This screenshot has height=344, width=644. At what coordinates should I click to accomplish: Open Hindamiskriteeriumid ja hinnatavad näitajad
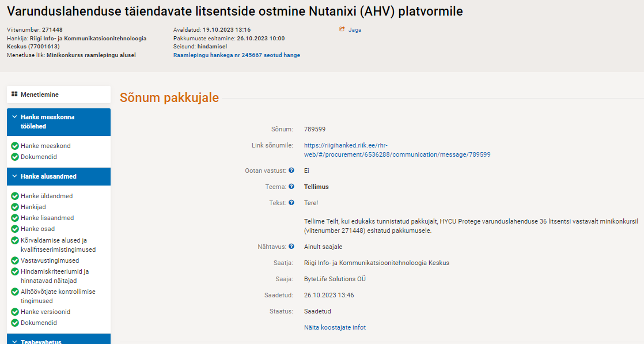(x=55, y=276)
